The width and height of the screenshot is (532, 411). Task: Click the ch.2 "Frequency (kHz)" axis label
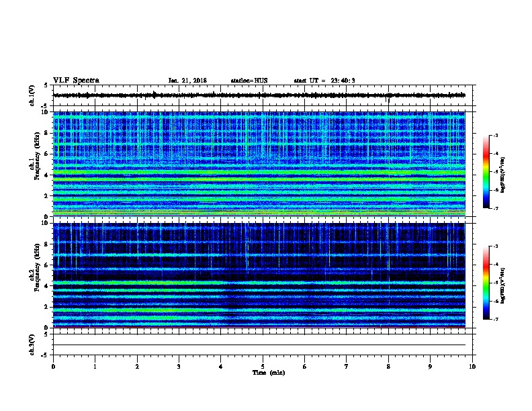37,267
